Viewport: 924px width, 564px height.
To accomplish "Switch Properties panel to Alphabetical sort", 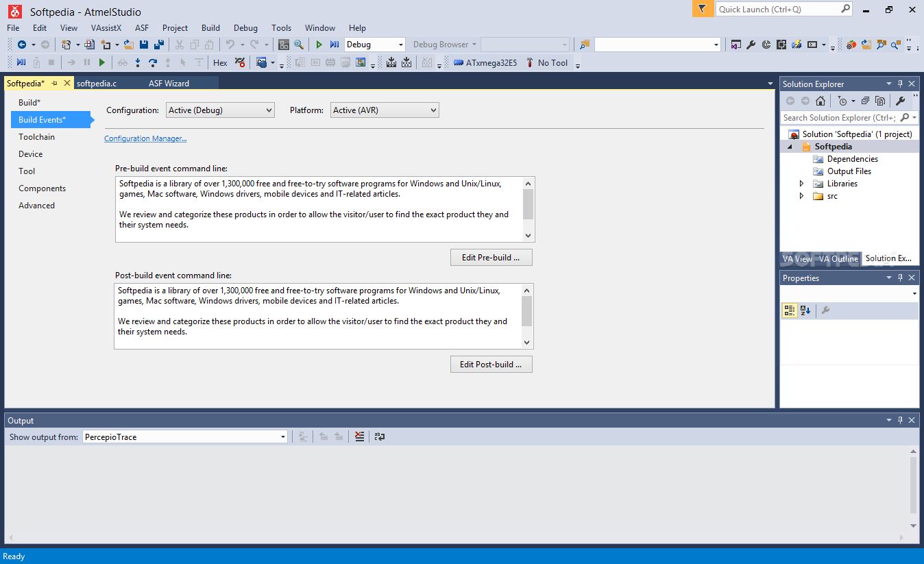I will pos(805,310).
